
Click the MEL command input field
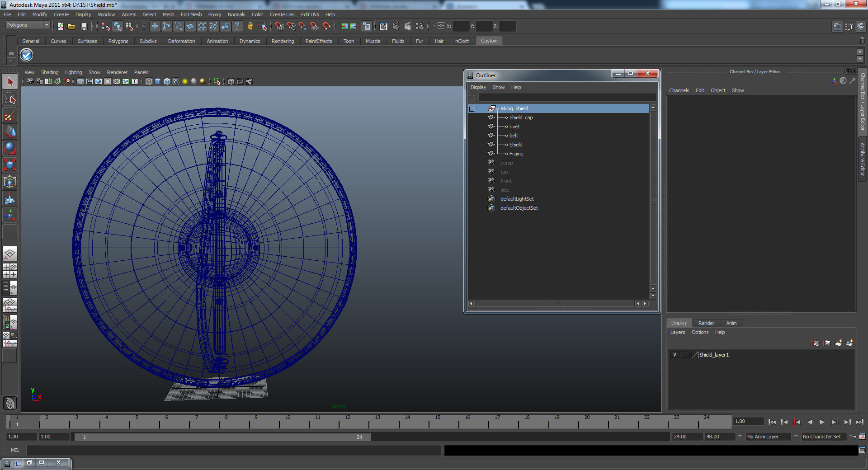pos(233,450)
